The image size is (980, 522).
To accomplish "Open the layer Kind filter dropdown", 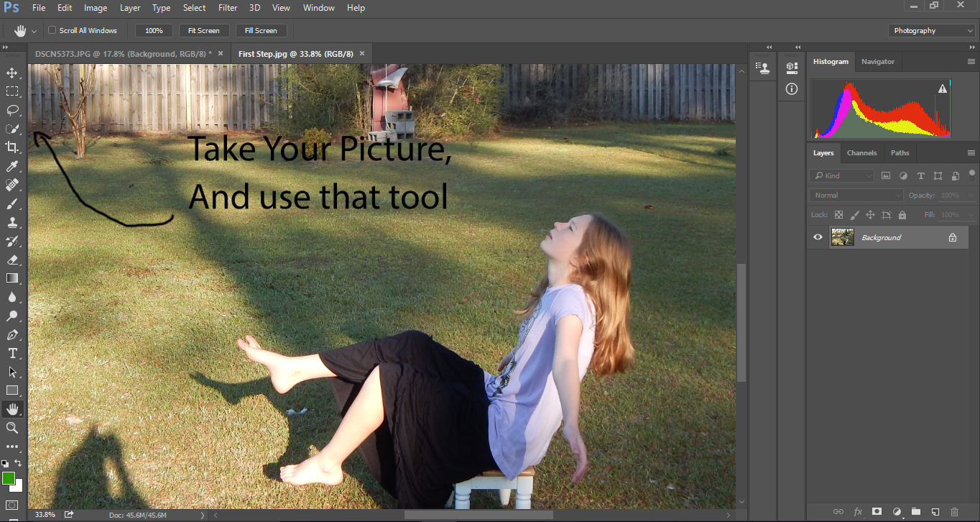I will [x=842, y=175].
